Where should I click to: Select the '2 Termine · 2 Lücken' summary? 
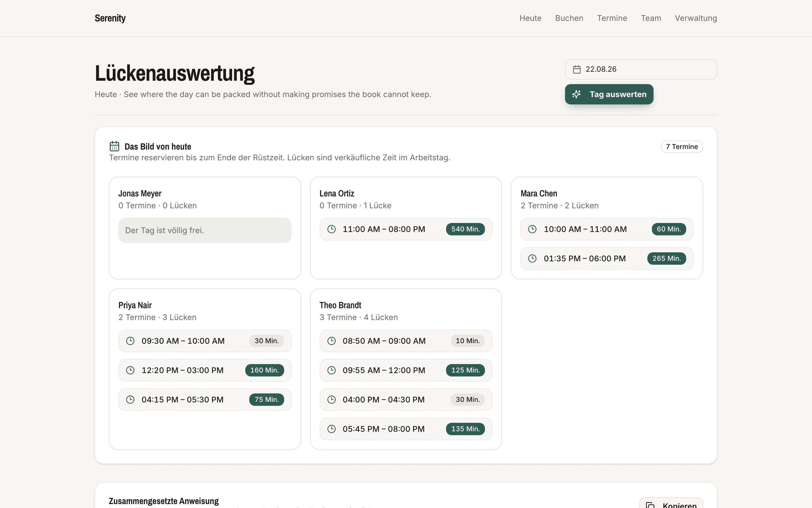pos(560,206)
